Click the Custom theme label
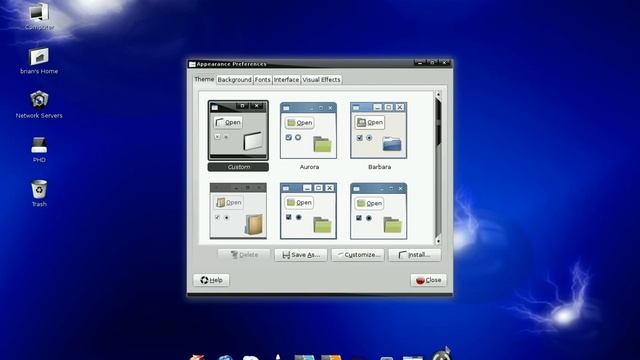 (238, 167)
